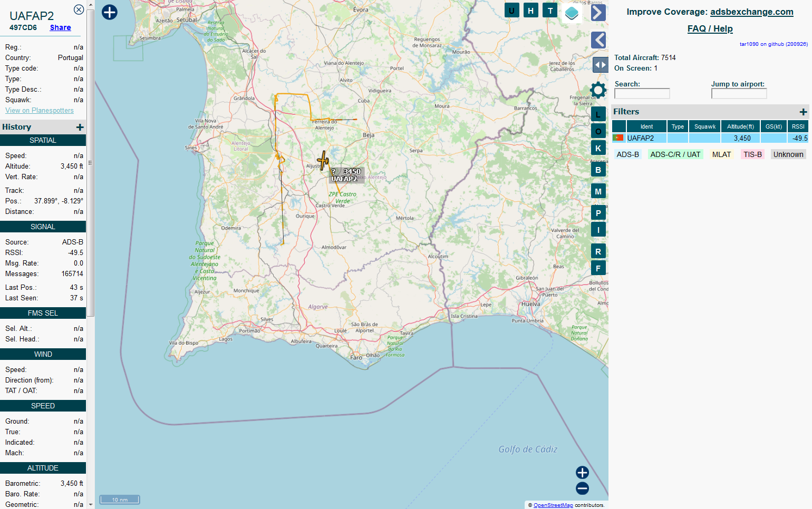Click the 10 nm scale bar
This screenshot has height=509, width=812.
pyautogui.click(x=119, y=500)
